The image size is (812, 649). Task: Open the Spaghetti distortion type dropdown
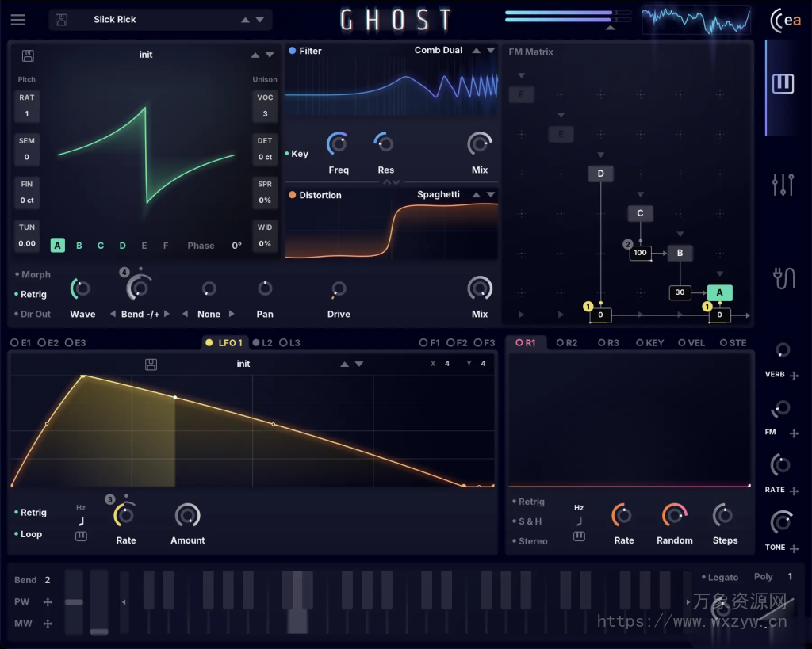tap(439, 194)
